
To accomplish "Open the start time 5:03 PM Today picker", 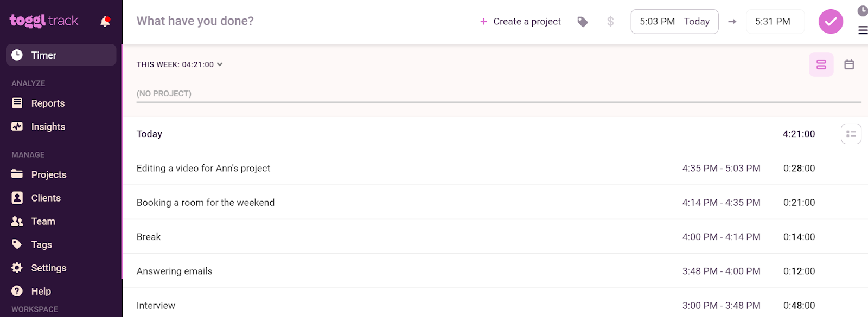I will tap(674, 22).
